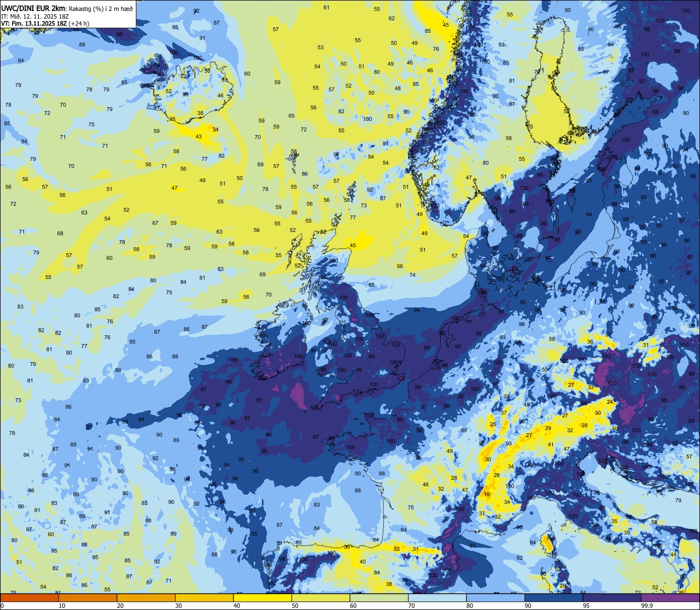Select the 40–50 % bright yellow legend segment

click(262, 597)
